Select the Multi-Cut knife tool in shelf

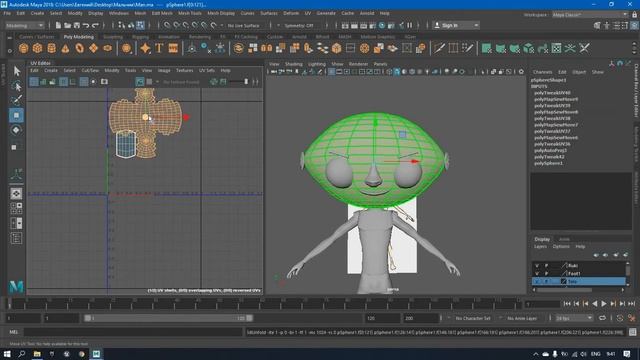point(439,48)
